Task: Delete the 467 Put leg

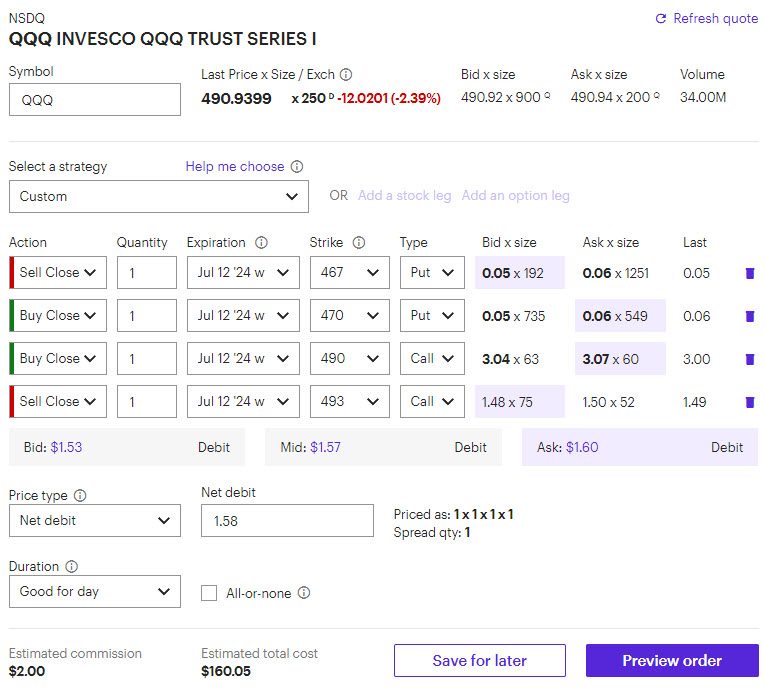Action: coord(750,273)
